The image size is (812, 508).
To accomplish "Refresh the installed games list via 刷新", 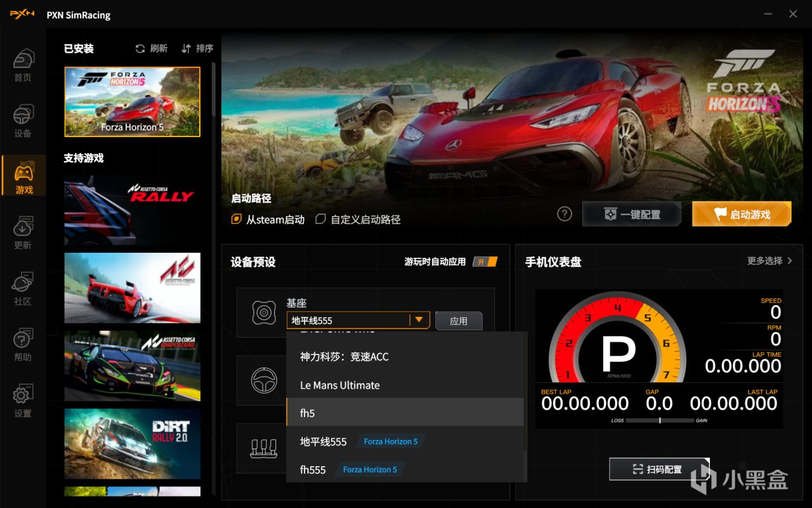I will pyautogui.click(x=152, y=48).
